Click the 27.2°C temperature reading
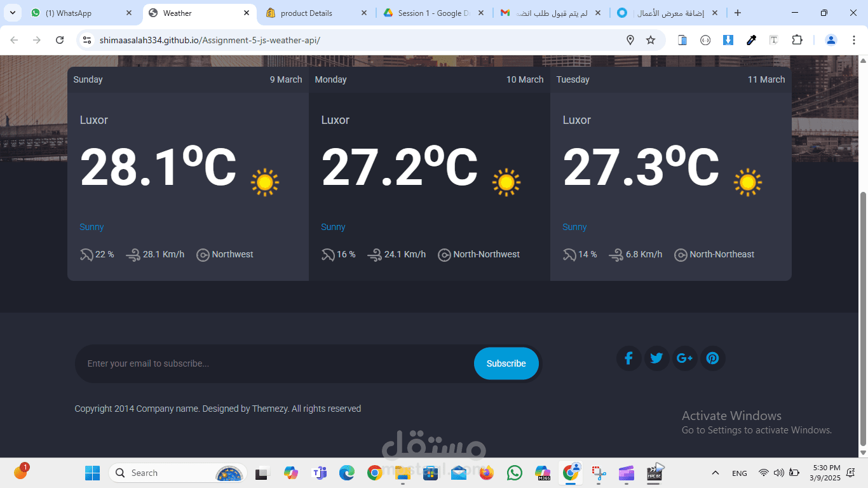The image size is (868, 488). (x=400, y=167)
